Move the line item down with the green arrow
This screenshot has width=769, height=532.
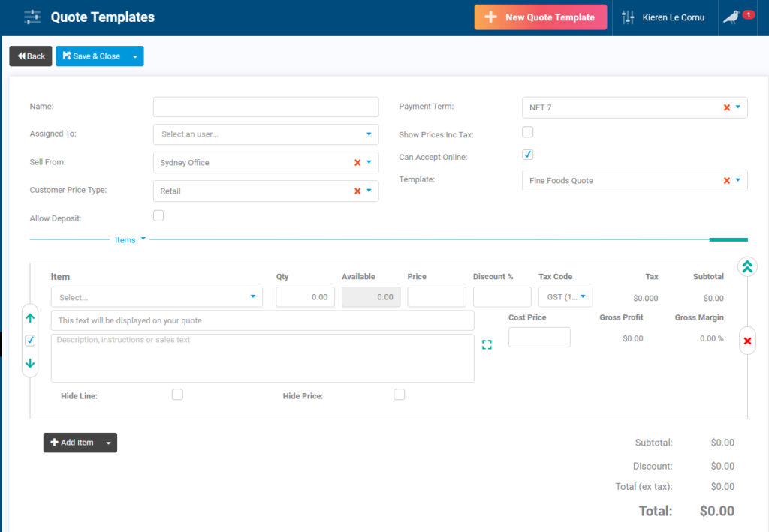coord(29,363)
